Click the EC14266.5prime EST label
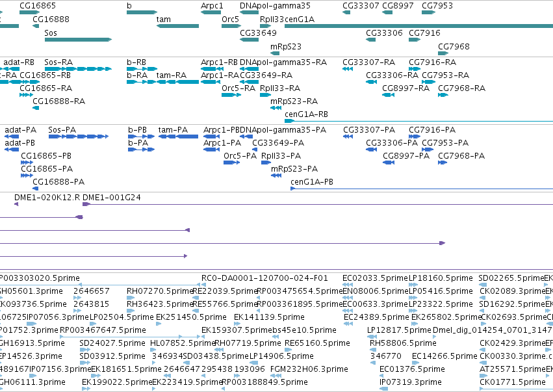Image resolution: width=553 pixels, height=392 pixels. click(444, 356)
